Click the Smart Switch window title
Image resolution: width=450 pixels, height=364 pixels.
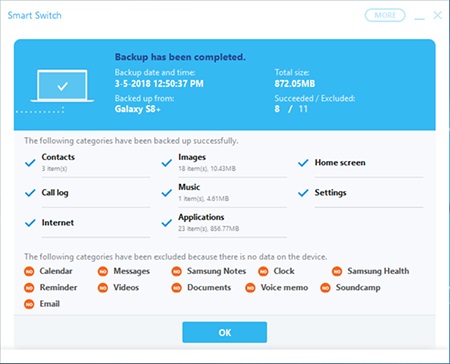tap(34, 15)
